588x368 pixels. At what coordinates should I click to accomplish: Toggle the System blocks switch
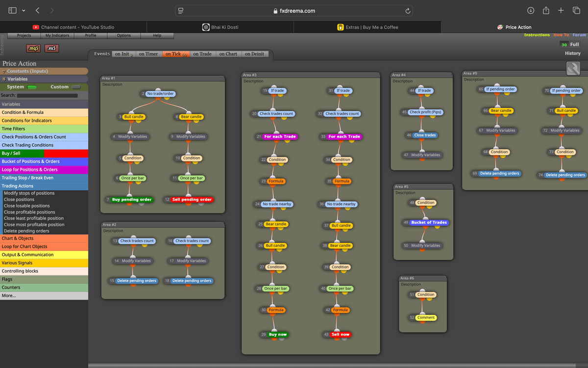coord(32,87)
